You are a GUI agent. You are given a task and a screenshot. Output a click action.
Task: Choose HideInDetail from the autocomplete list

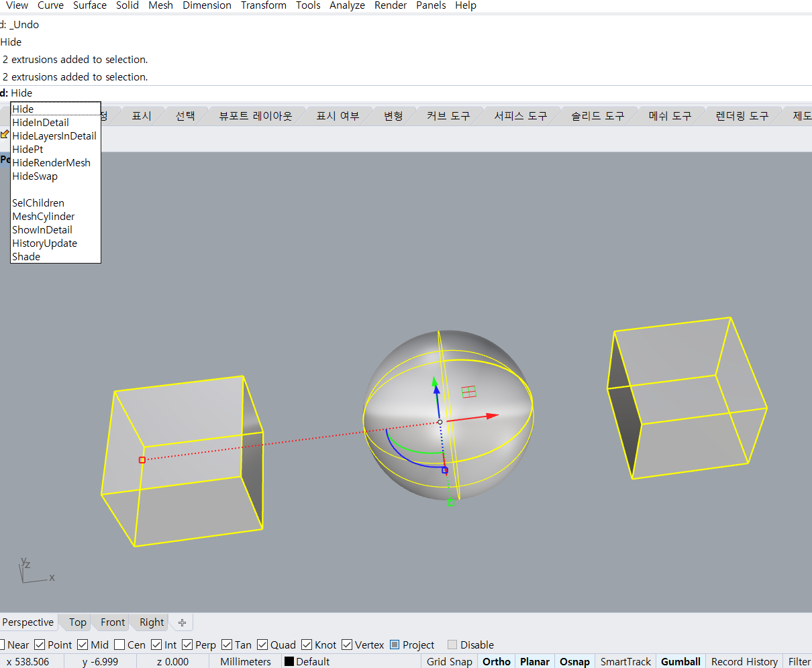tap(56, 122)
